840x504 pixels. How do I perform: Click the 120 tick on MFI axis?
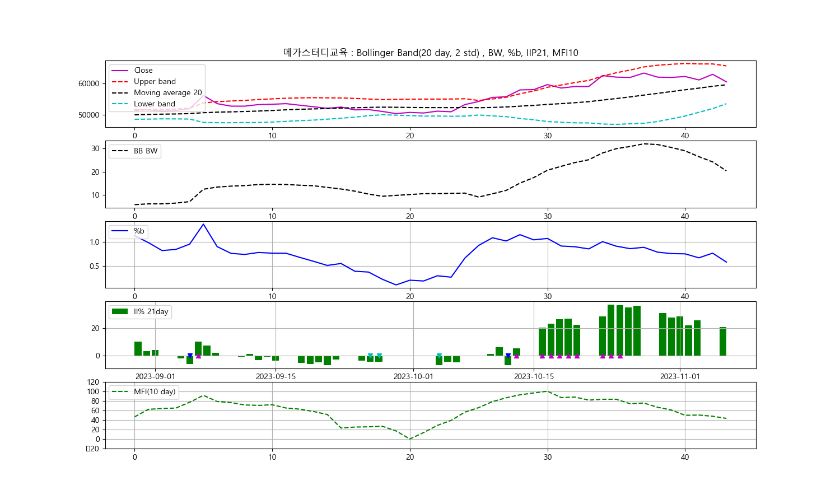93,382
